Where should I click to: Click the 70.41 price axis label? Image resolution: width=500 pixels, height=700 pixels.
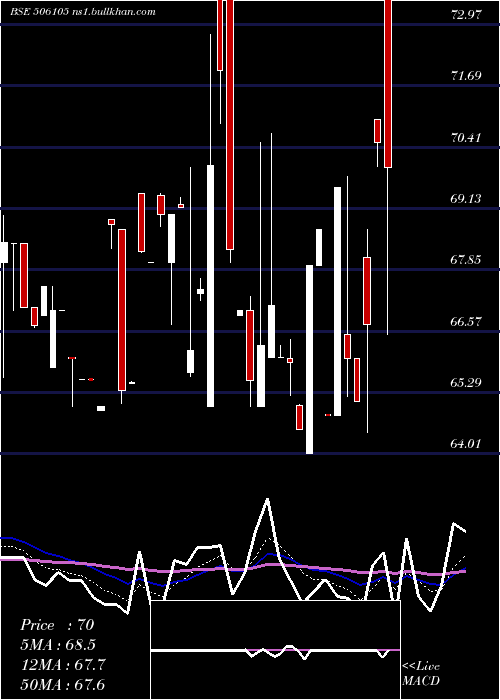[x=467, y=138]
